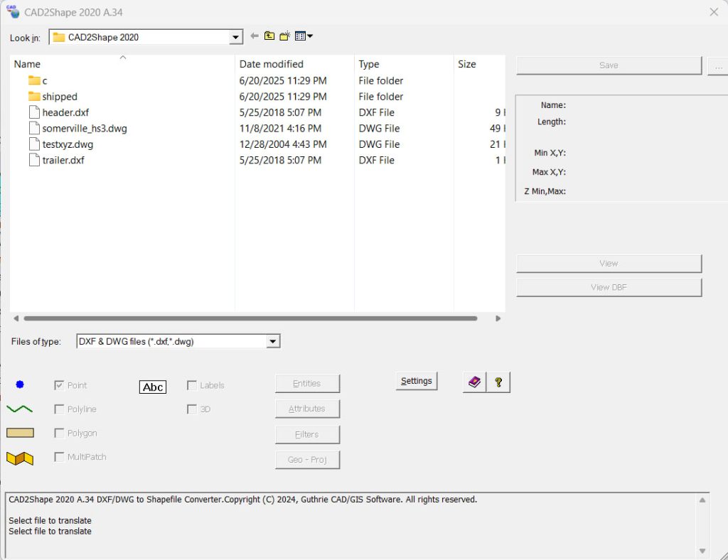Screen dimensions: 728x560
Task: Click the date 11/8/2021 4:16 PM
Action: tap(280, 129)
